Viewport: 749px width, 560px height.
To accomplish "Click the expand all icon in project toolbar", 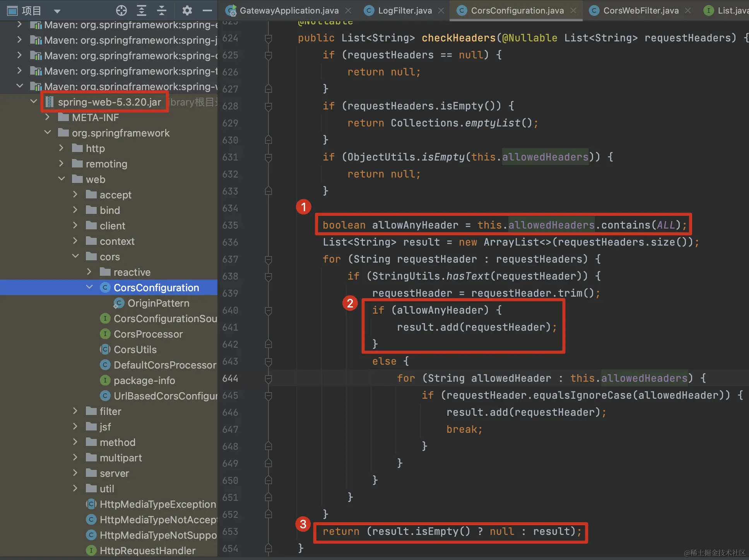I will [x=142, y=10].
